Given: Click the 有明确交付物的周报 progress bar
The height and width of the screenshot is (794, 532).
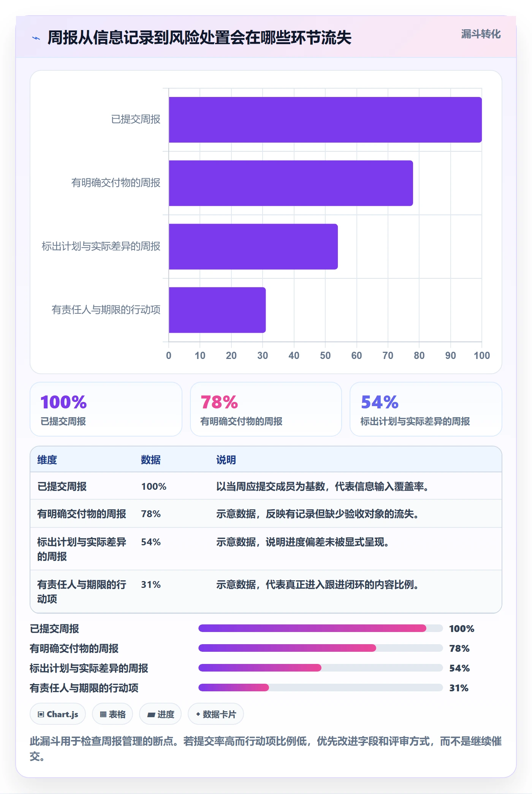Looking at the screenshot, I should click(x=321, y=648).
